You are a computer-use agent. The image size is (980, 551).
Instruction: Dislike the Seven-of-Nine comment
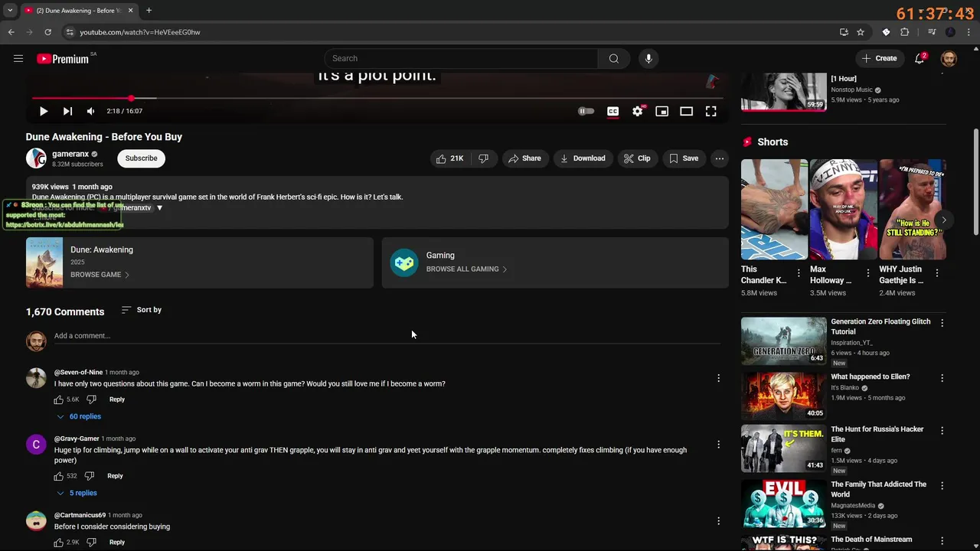click(x=91, y=399)
